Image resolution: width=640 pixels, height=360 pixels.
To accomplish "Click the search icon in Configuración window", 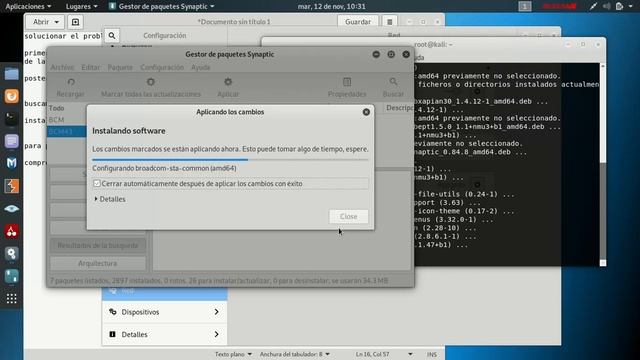I will point(112,36).
